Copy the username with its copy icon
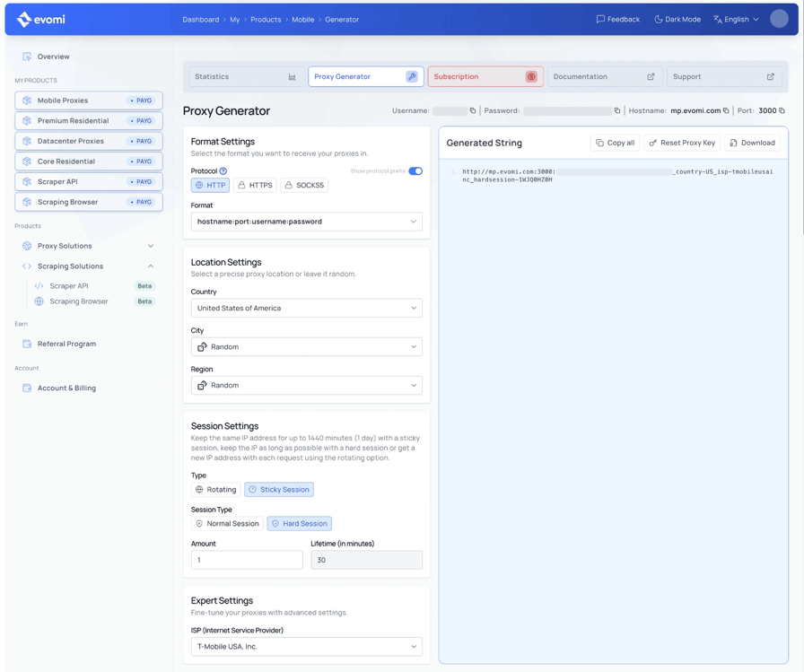This screenshot has width=804, height=672. click(473, 110)
